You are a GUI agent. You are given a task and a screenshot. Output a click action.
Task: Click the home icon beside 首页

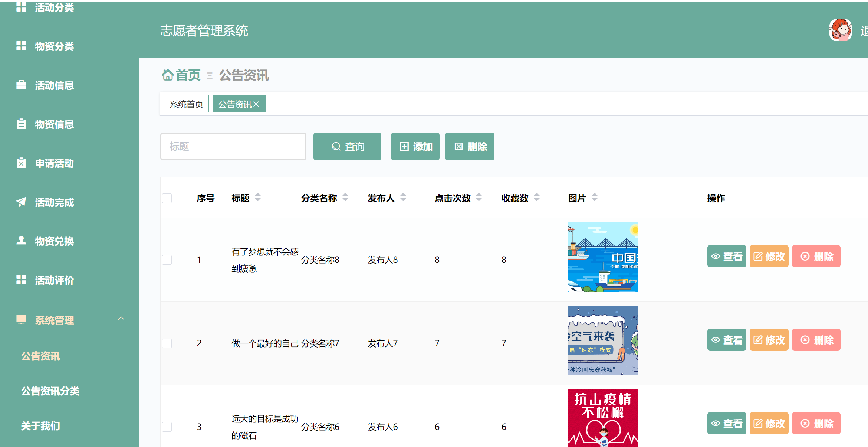coord(168,75)
